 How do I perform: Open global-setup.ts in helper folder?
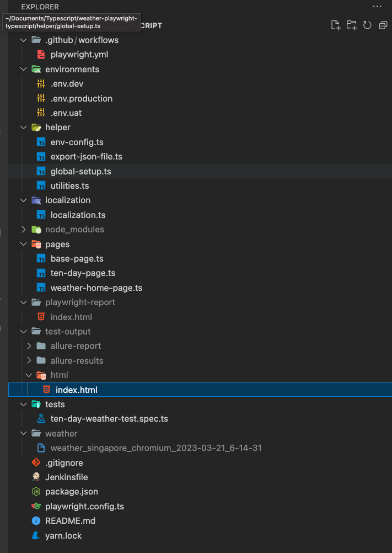pyautogui.click(x=200, y=171)
